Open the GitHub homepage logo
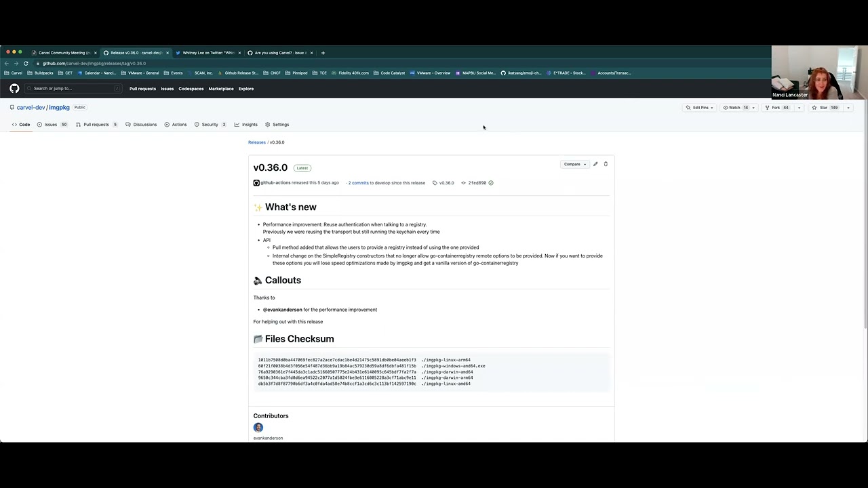The image size is (868, 488). click(14, 88)
